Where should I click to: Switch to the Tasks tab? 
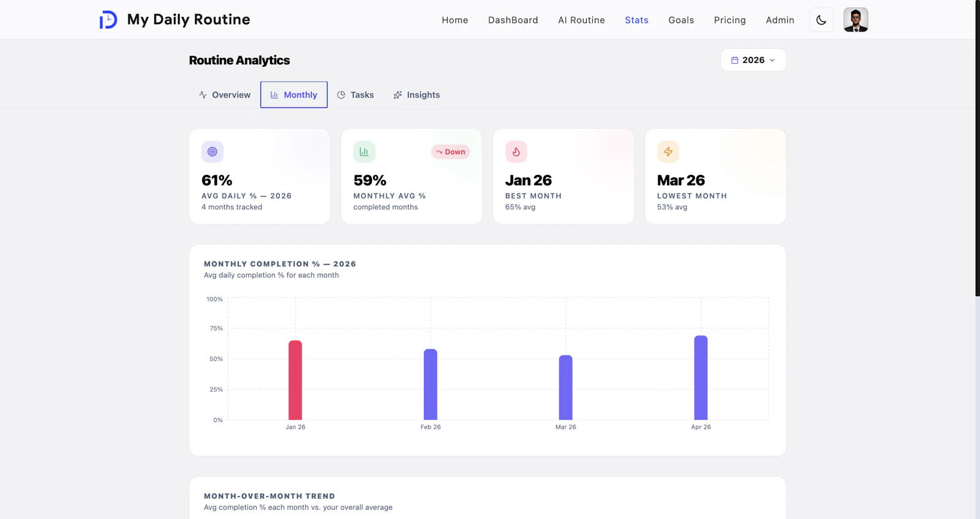355,95
